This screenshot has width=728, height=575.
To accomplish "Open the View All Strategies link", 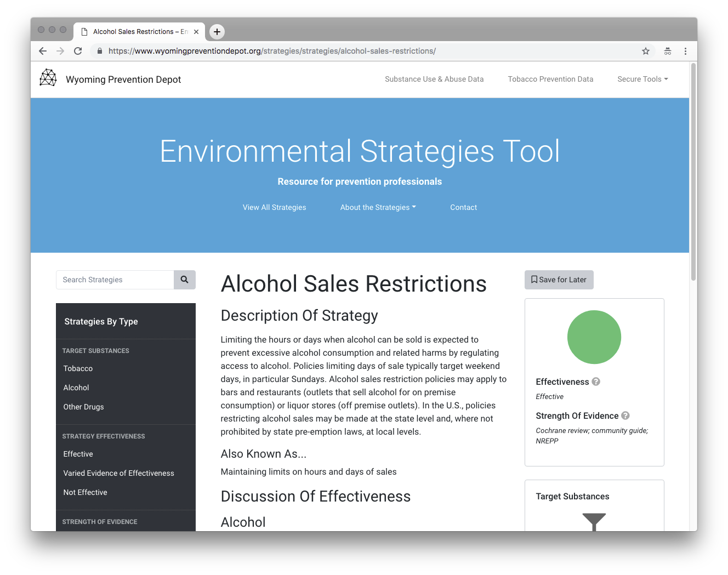I will [274, 207].
